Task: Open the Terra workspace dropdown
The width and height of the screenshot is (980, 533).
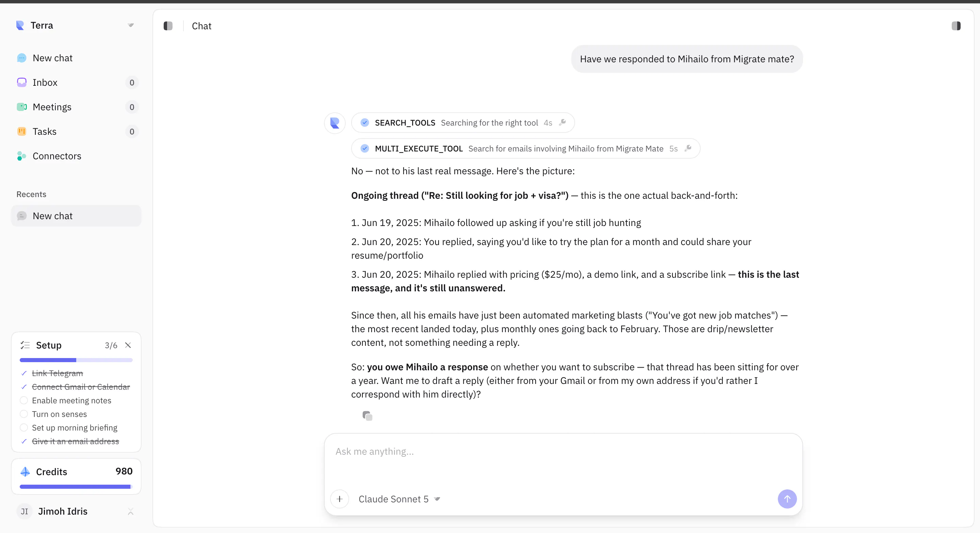Action: pos(130,26)
